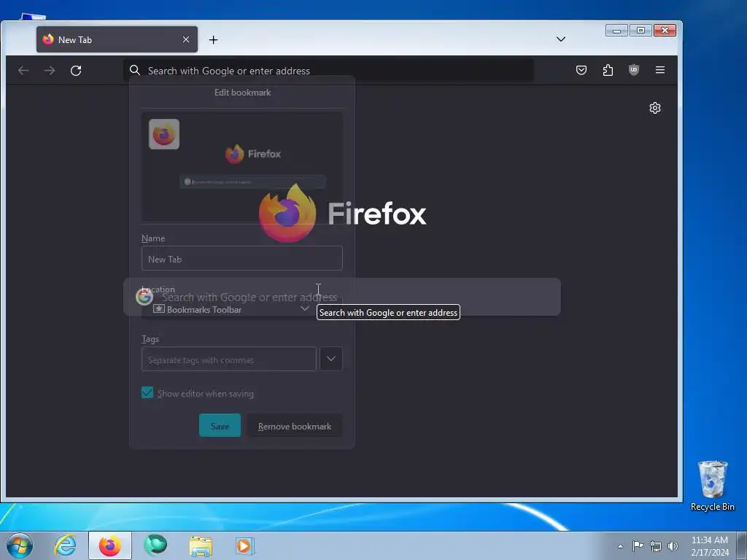Open Action Center flag icon
This screenshot has width=747, height=560.
(638, 546)
